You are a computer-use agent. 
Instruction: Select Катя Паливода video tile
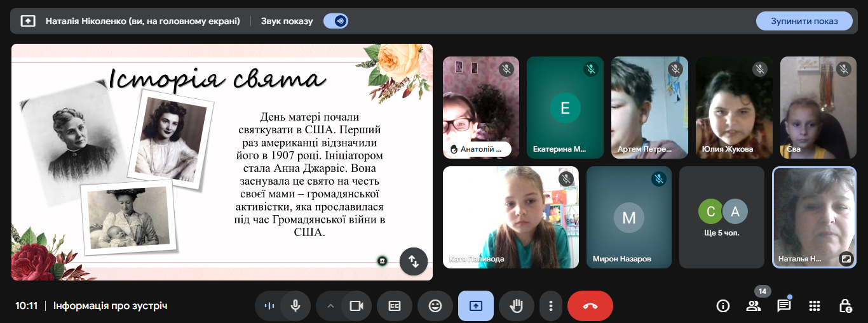[511, 217]
